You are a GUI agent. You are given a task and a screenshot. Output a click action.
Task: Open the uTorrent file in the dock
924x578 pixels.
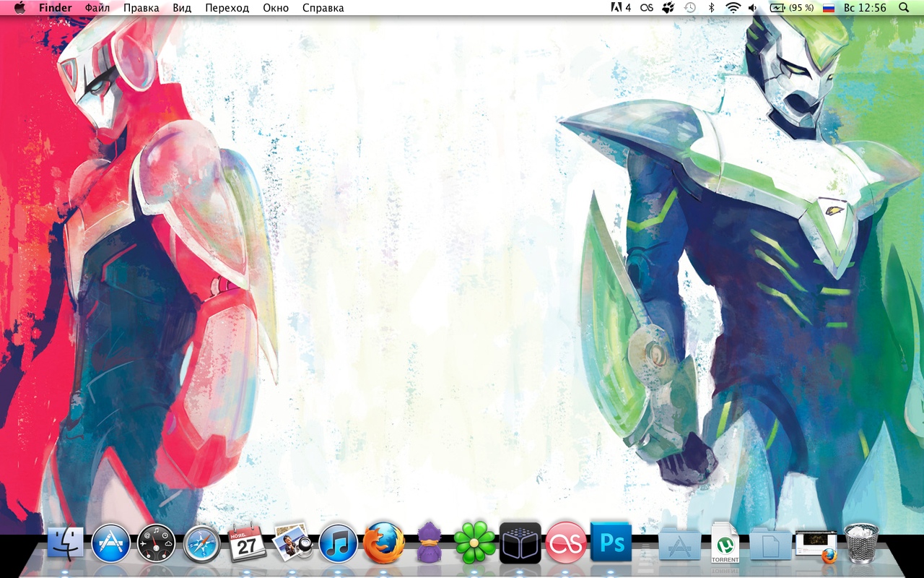pos(725,543)
